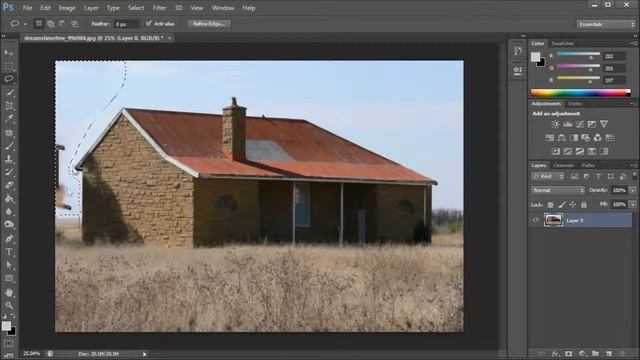Select the Eraser tool

pos(9,185)
